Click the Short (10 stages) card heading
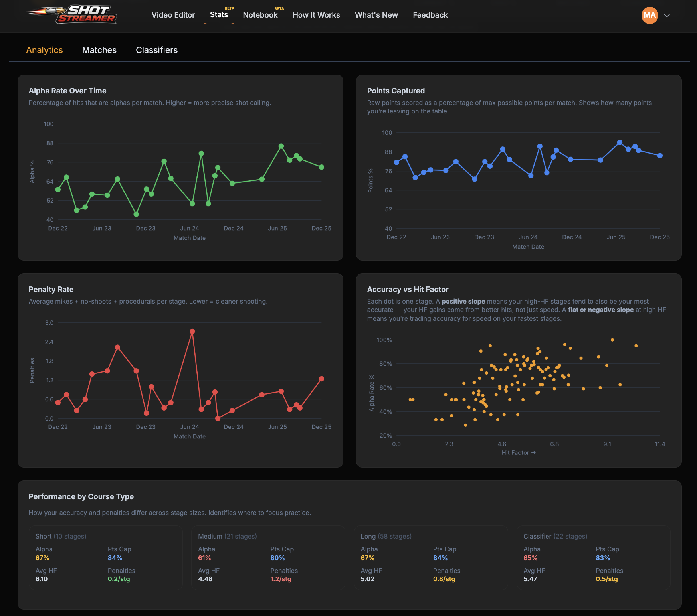The image size is (697, 616). click(61, 536)
